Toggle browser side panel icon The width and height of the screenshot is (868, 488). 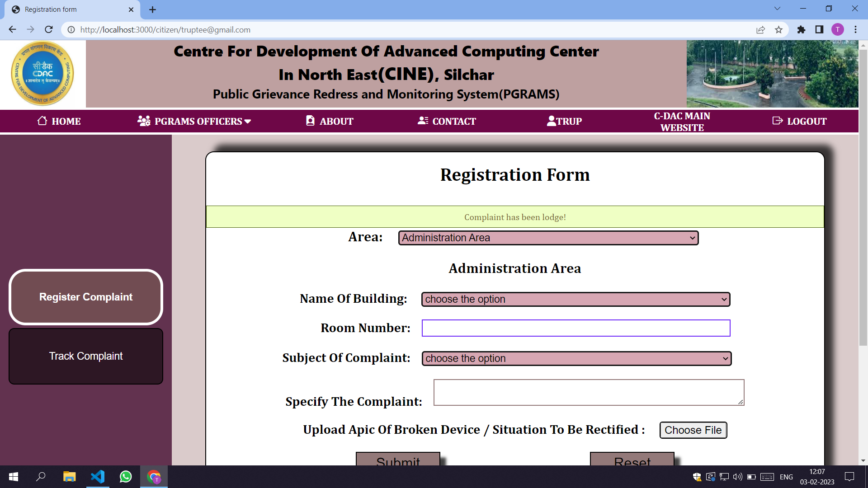pyautogui.click(x=819, y=30)
